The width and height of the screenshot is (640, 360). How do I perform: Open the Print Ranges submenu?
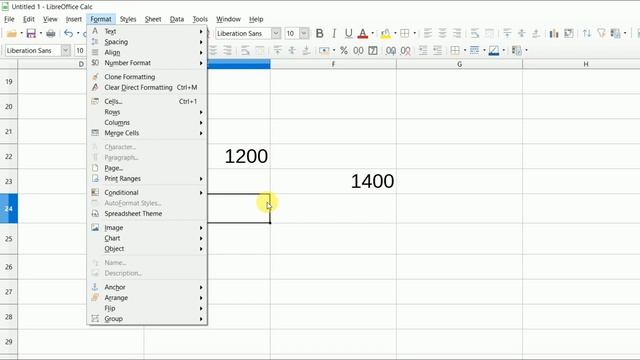(147, 178)
